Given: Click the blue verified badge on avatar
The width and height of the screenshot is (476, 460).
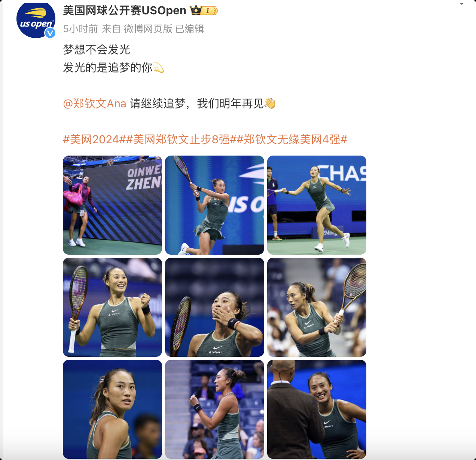Looking at the screenshot, I should pyautogui.click(x=50, y=33).
